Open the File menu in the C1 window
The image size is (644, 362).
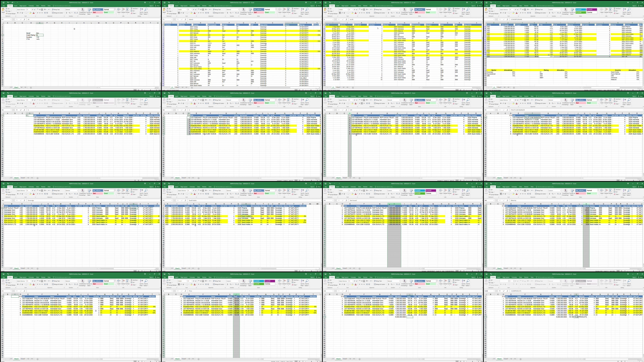4,277
